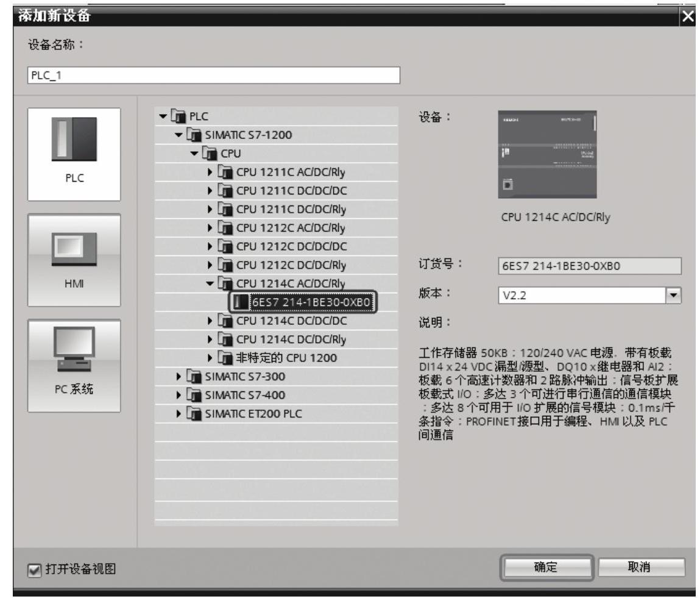Select tree row CPU 1211C DC/DC/Rly text
Image resolution: width=700 pixels, height=598 pixels.
(291, 210)
